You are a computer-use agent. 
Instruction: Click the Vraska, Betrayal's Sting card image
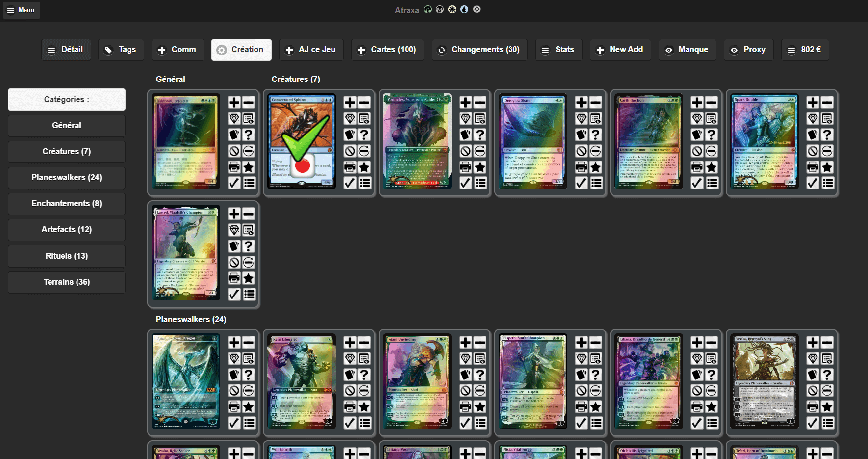(764, 381)
